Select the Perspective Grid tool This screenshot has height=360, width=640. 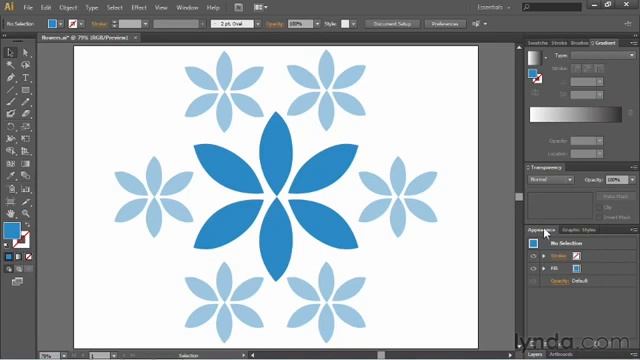(x=25, y=151)
